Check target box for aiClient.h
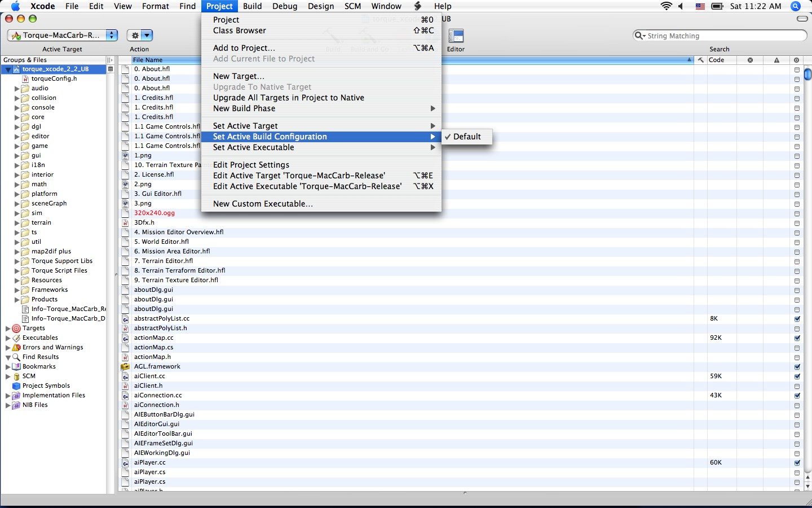This screenshot has width=812, height=508. coord(797,386)
